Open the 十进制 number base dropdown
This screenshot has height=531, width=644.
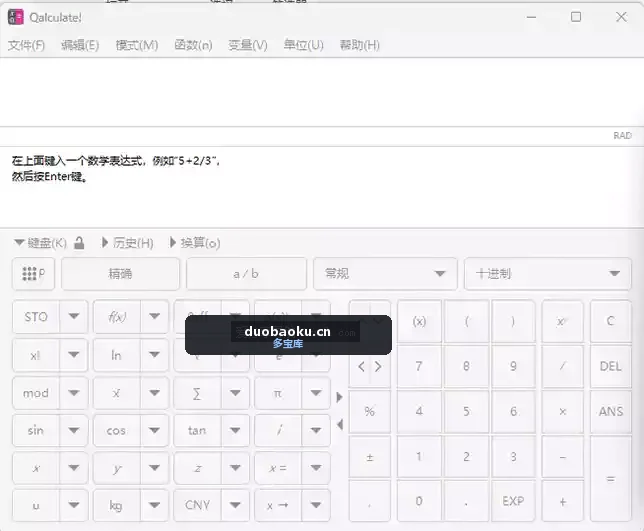point(547,274)
